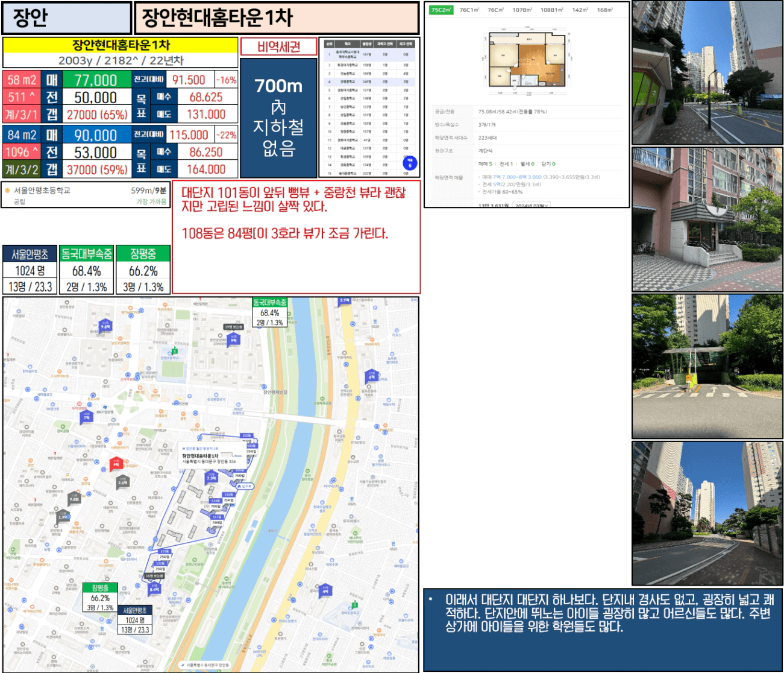Click the green school flag near 중마초등학교
This screenshot has height=673, width=784.
coord(354,605)
